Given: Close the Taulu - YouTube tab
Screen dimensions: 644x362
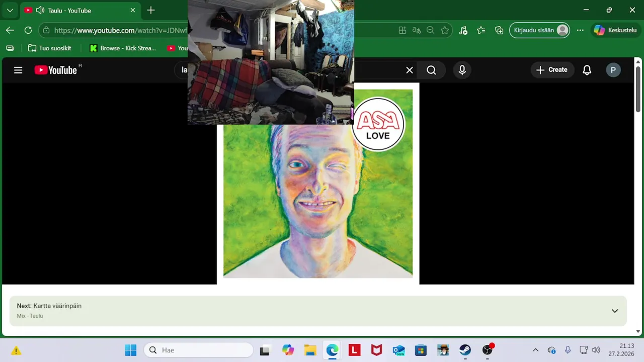Looking at the screenshot, I should 133,11.
